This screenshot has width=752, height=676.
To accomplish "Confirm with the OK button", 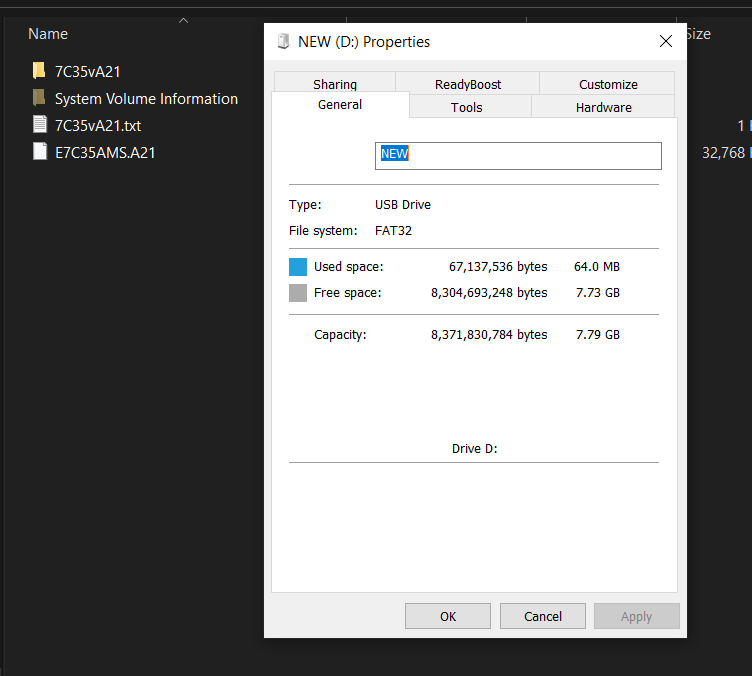I will (x=448, y=616).
